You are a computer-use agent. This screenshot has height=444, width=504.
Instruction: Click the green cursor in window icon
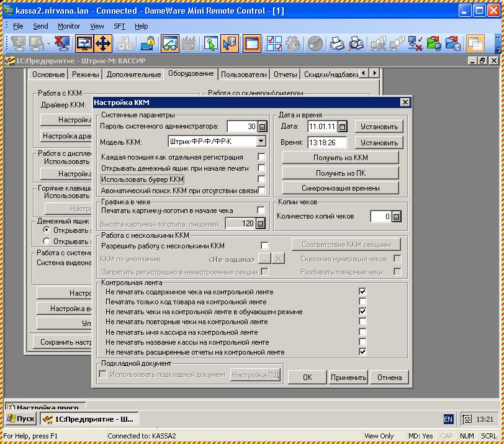point(210,43)
